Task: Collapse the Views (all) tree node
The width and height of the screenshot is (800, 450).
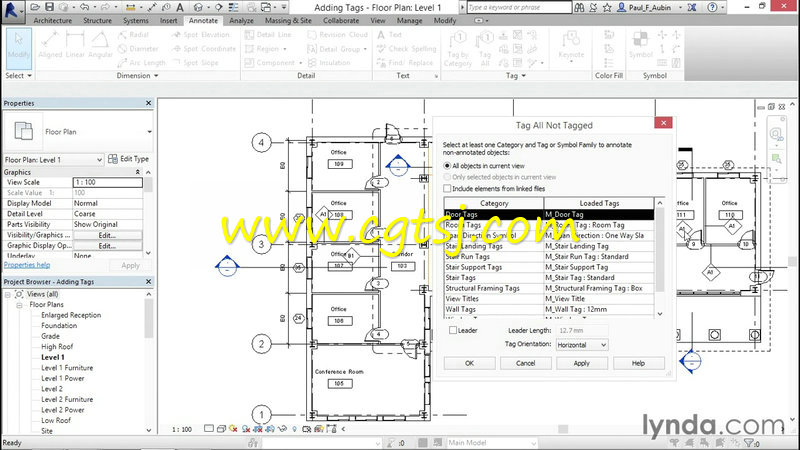Action: point(8,294)
